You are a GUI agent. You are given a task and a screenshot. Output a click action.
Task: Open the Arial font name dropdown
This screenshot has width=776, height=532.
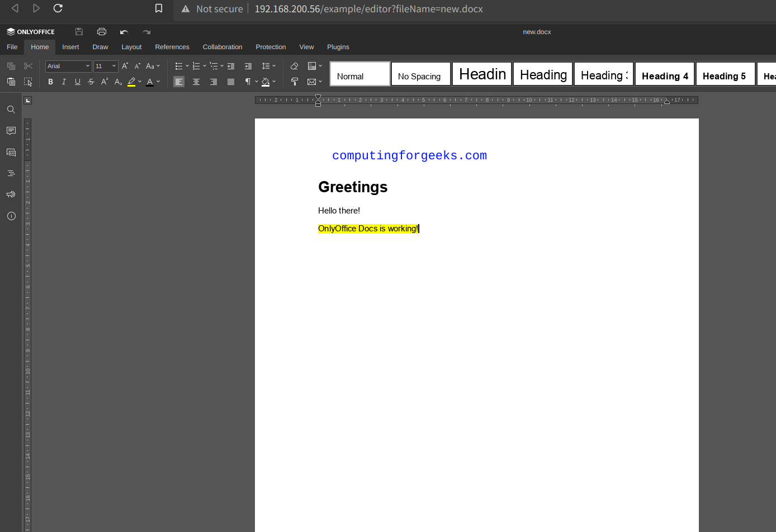coord(68,66)
